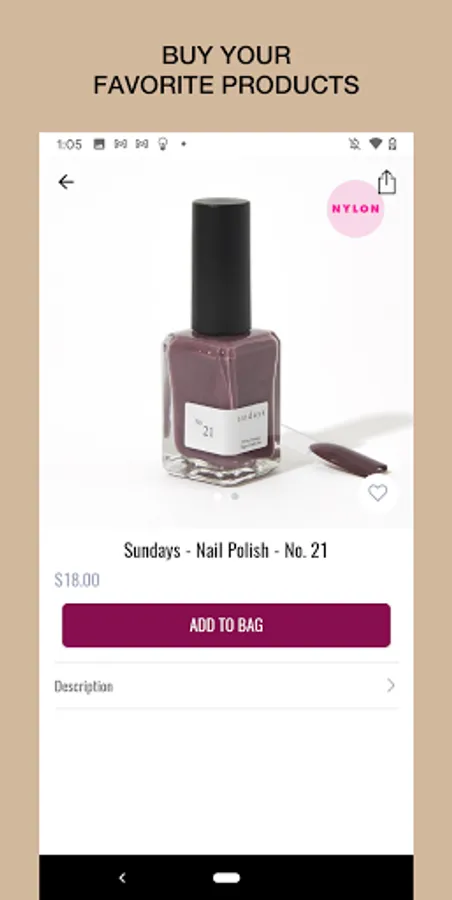The width and height of the screenshot is (452, 900).
Task: Tap the Android home pill button
Action: [226, 878]
